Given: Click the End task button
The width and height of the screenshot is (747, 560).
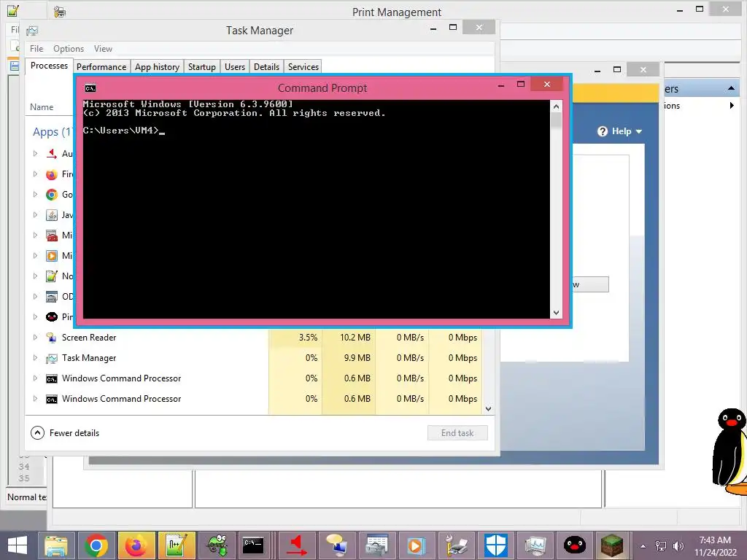Looking at the screenshot, I should (457, 433).
